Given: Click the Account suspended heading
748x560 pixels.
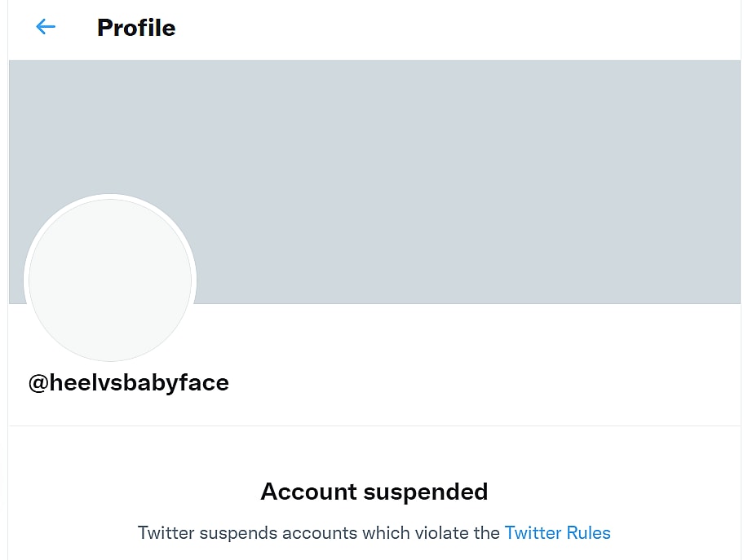Looking at the screenshot, I should tap(374, 492).
